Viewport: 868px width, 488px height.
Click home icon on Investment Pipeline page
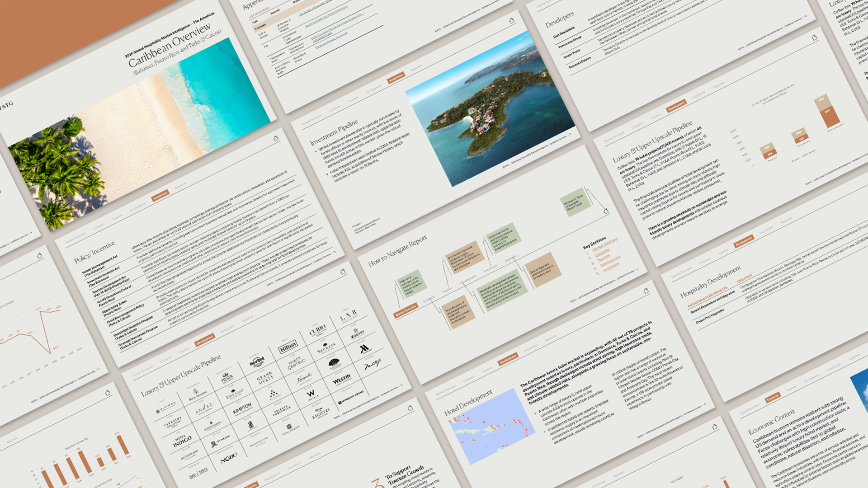pos(512,21)
